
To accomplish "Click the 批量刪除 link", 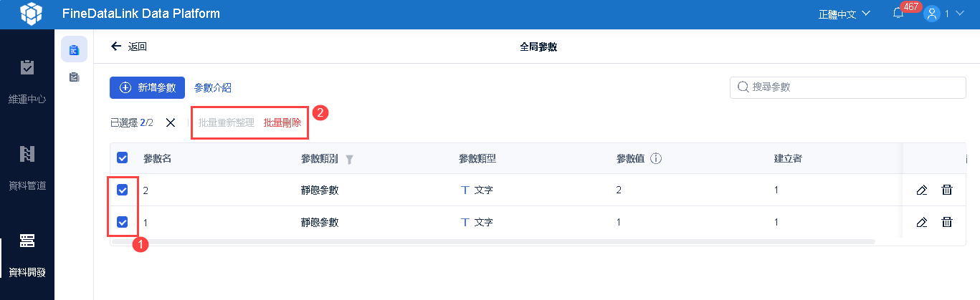I will (282, 122).
